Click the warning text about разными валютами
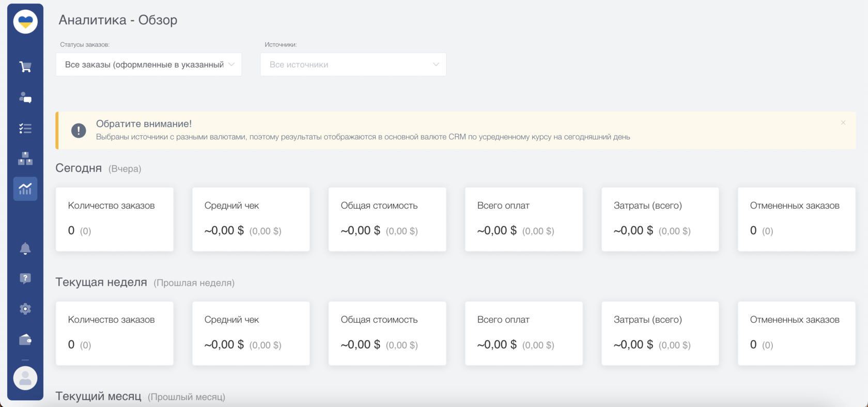 363,137
